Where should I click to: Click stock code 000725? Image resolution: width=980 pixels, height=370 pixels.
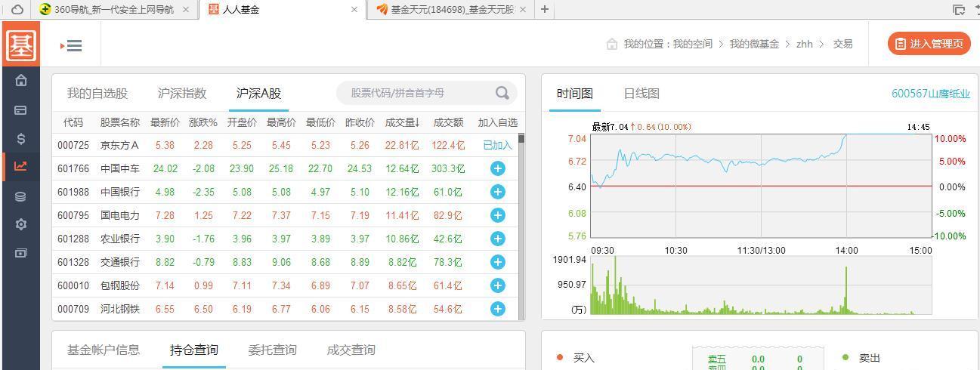tap(73, 145)
